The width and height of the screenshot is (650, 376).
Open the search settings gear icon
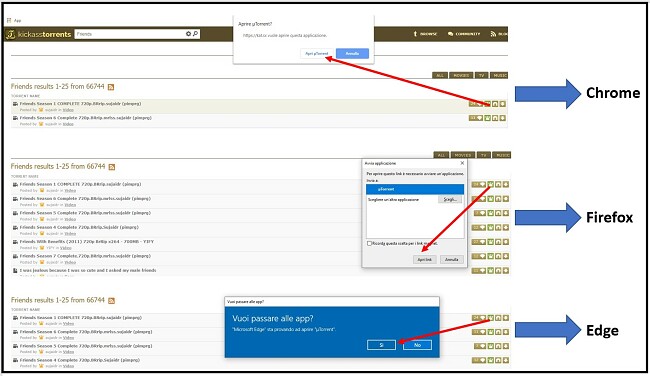pos(188,34)
